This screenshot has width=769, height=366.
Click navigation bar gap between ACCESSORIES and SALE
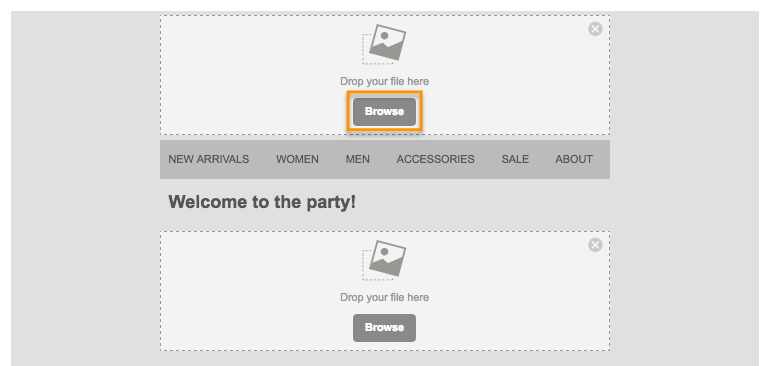point(488,159)
